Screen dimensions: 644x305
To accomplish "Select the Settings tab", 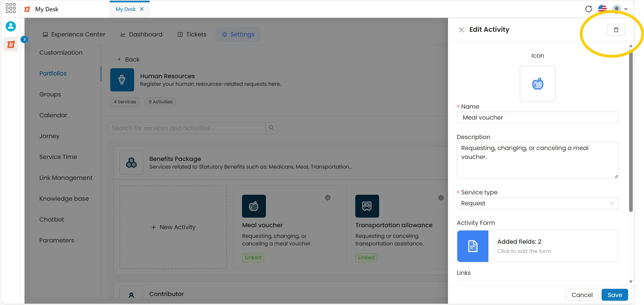I will pos(238,34).
